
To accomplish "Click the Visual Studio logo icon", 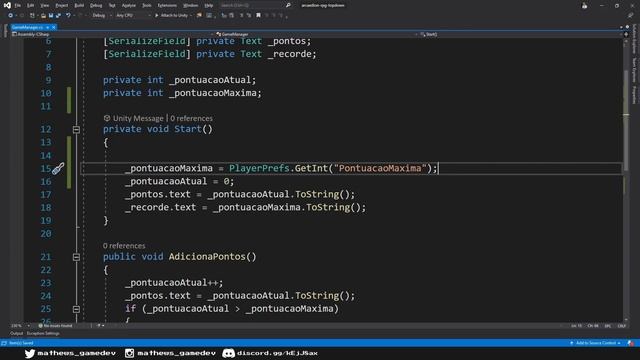I will pyautogui.click(x=7, y=5).
